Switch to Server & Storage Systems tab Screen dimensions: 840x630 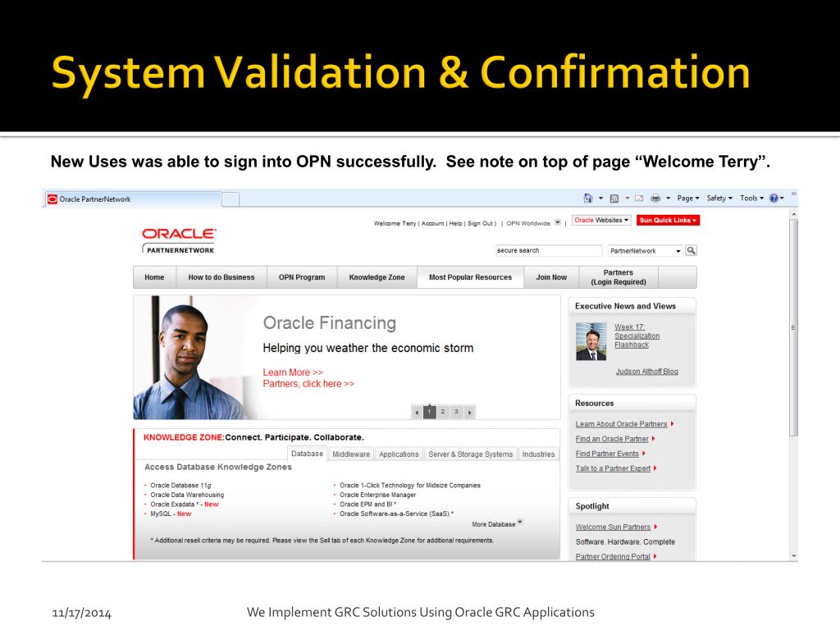coord(470,454)
